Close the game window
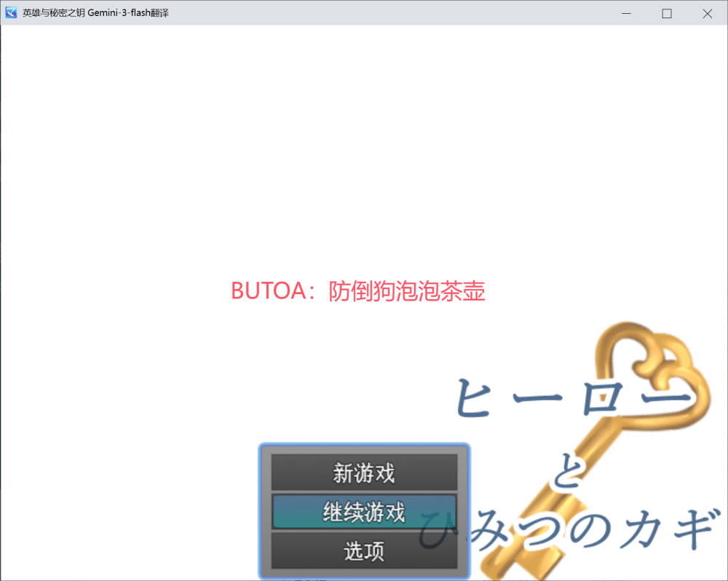The height and width of the screenshot is (581, 728). click(707, 13)
